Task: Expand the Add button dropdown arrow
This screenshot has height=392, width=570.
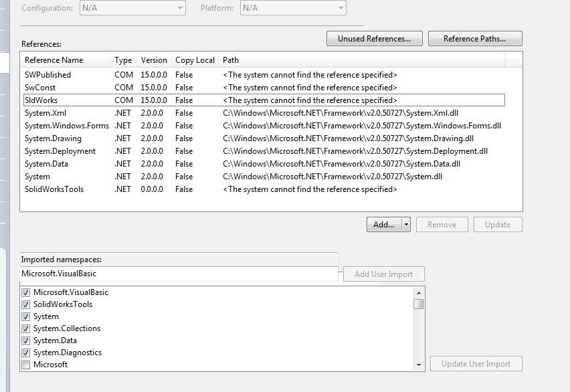Action: [406, 225]
